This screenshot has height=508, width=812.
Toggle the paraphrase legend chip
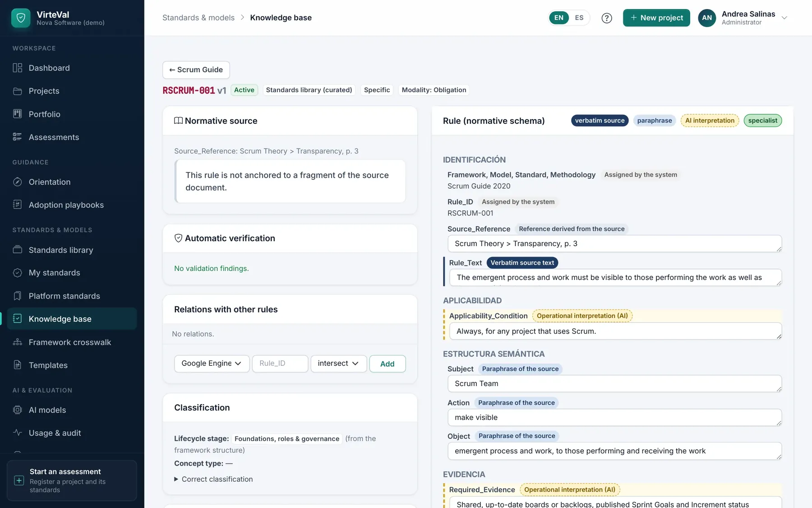655,121
